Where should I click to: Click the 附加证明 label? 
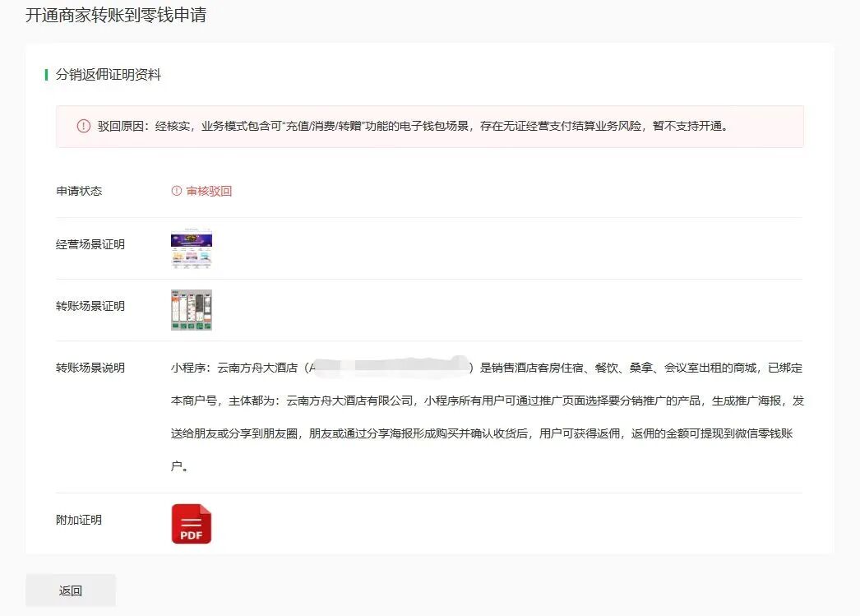coord(79,520)
